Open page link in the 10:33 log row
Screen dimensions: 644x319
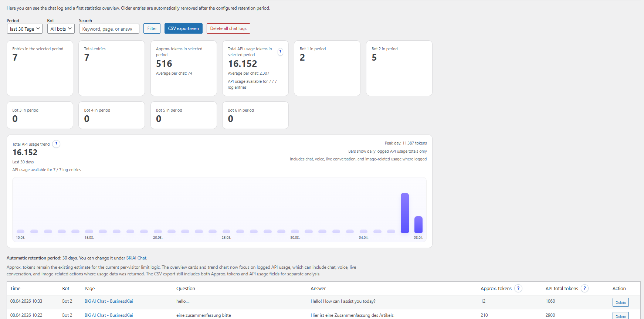pos(109,301)
